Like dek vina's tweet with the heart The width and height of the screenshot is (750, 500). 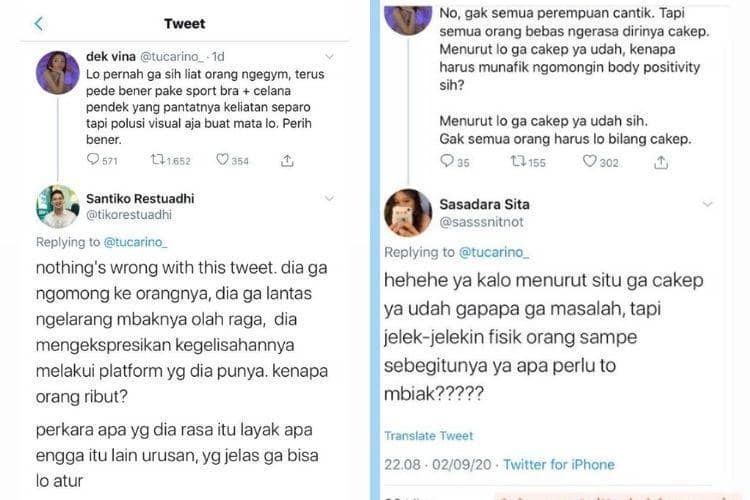click(222, 160)
